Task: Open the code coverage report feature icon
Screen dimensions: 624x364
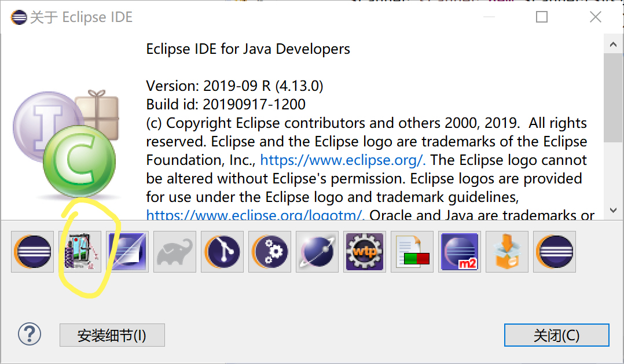Action: point(412,252)
